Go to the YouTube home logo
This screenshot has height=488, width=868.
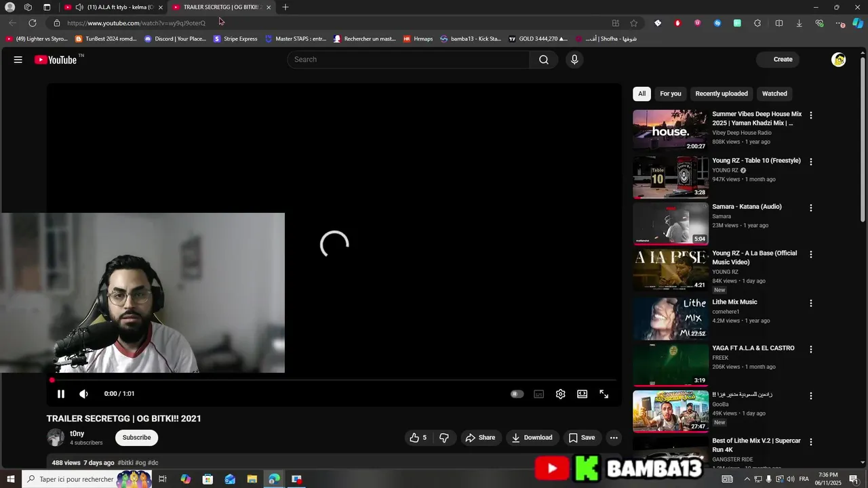coord(56,60)
